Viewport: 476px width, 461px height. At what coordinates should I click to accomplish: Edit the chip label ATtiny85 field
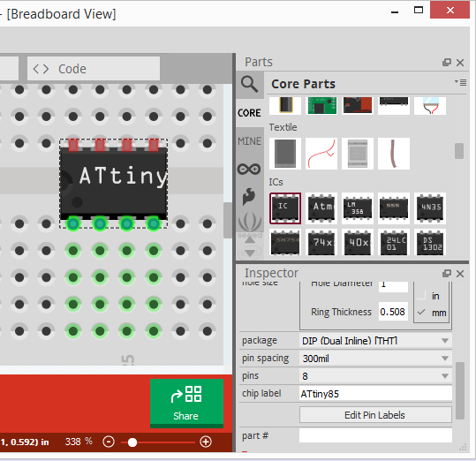click(375, 394)
